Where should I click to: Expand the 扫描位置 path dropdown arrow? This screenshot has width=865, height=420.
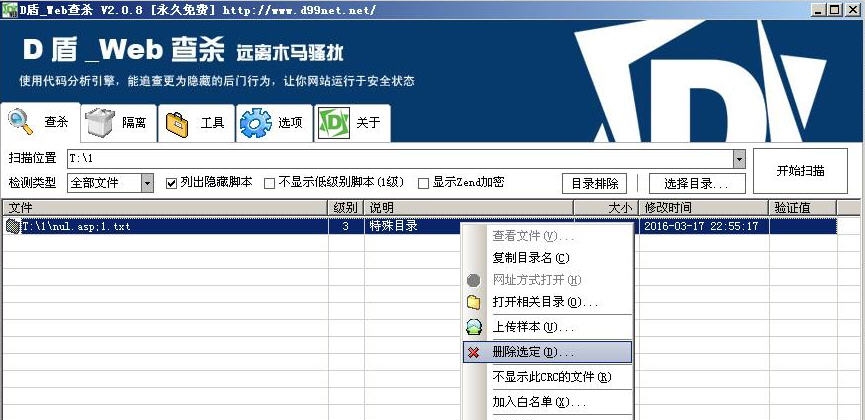pos(739,159)
